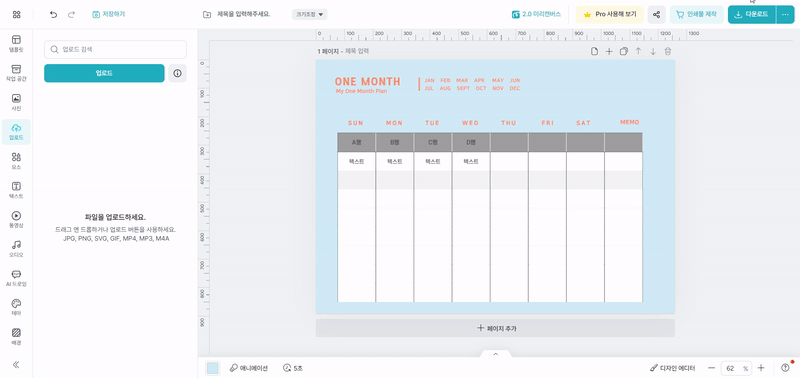
Task: Open the Text tool panel
Action: point(16,190)
